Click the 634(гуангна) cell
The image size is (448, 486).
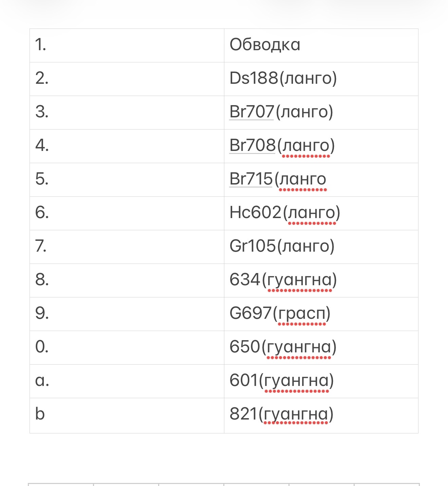tap(321, 280)
